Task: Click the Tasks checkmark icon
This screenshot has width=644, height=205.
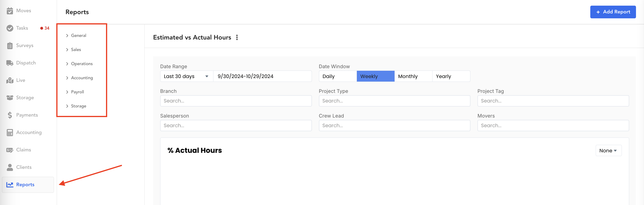Action: tap(10, 28)
